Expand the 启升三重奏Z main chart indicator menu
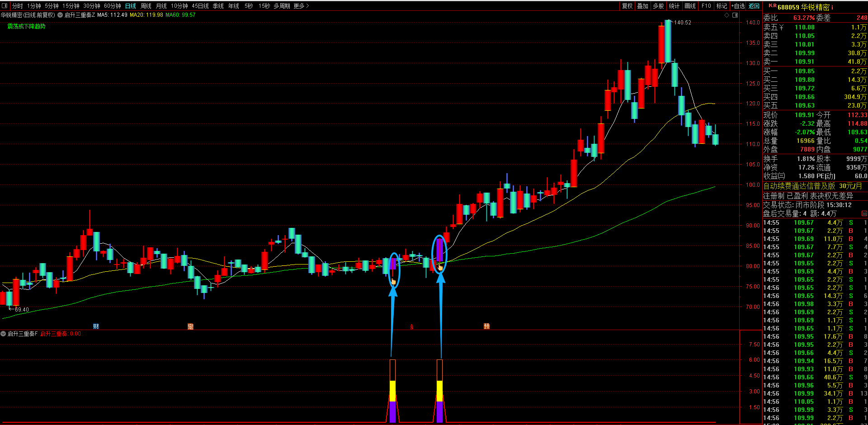Viewport: 868px width, 425px height. (60, 15)
